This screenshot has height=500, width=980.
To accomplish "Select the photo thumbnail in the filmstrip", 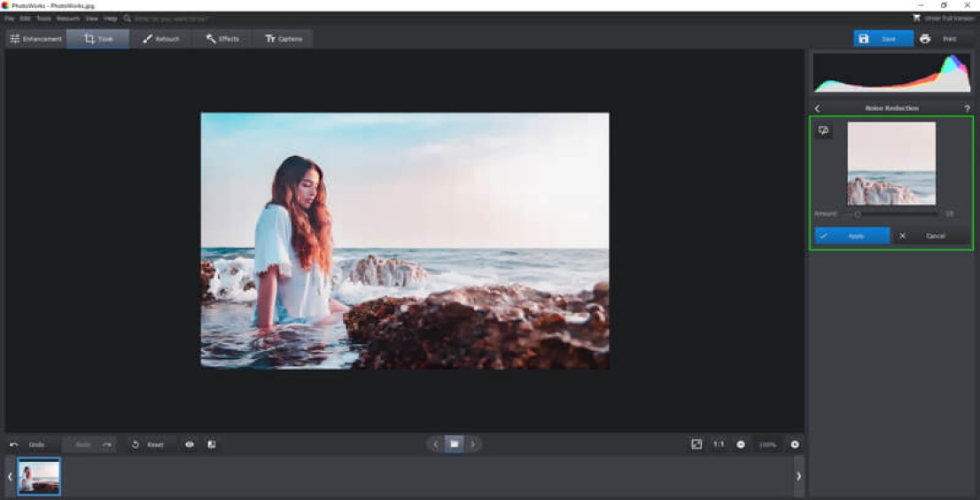I will tap(39, 476).
